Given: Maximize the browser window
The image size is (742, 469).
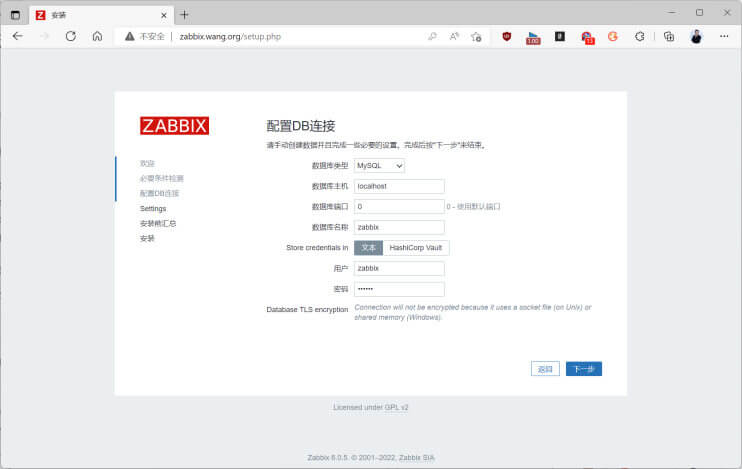Looking at the screenshot, I should pyautogui.click(x=699, y=13).
